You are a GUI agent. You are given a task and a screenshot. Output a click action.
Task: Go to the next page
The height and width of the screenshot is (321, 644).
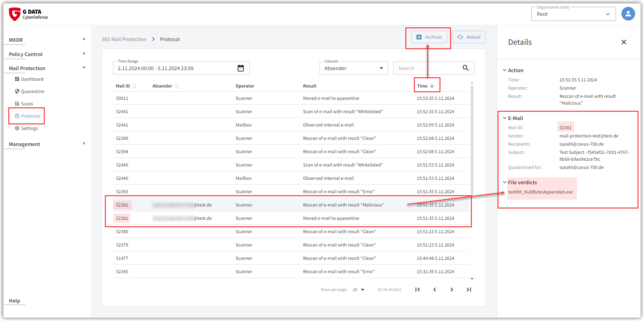tap(451, 290)
